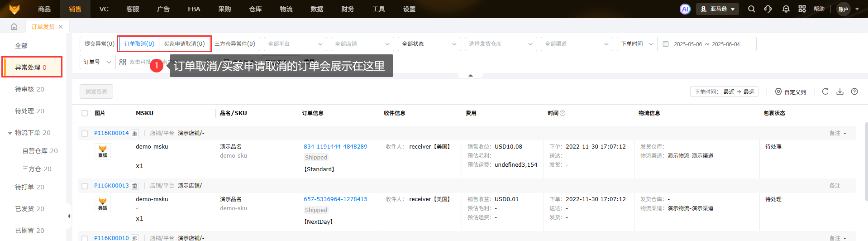Click the time column info icon

click(563, 113)
